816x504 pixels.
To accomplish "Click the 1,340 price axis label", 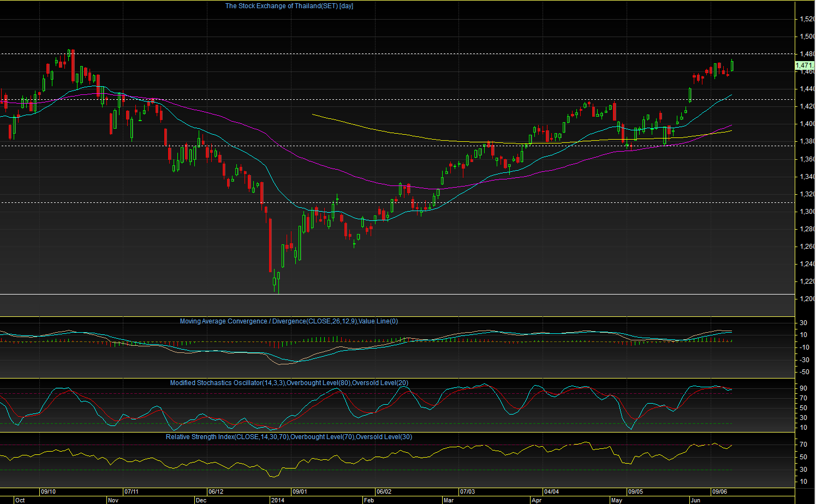I will click(807, 177).
